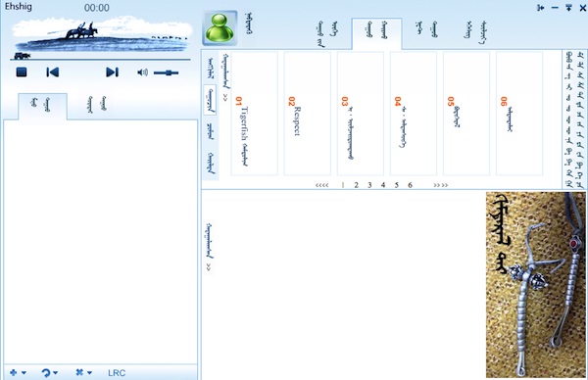
Task: Click the 00:00 elapsed time display
Action: click(x=97, y=8)
